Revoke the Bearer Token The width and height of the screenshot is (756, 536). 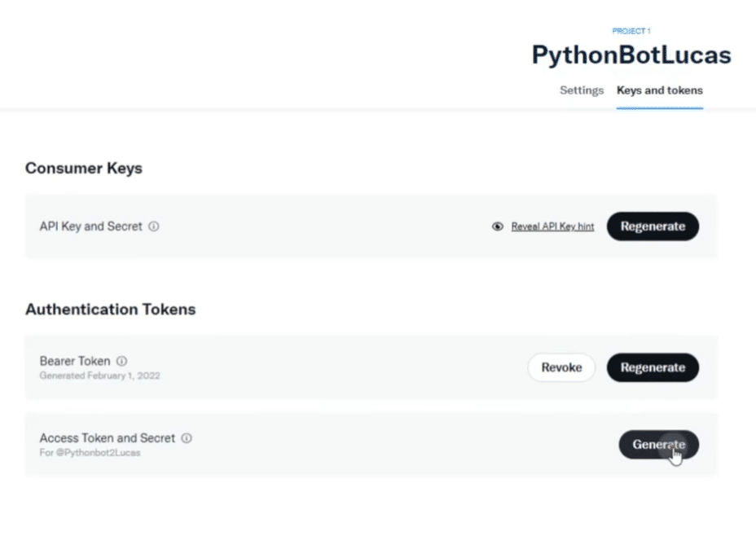pos(561,367)
